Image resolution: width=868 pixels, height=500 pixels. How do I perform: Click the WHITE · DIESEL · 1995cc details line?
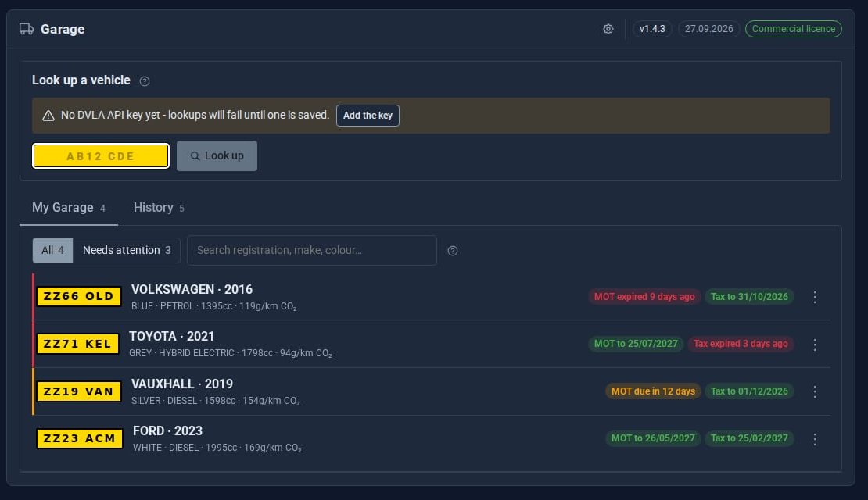[217, 448]
